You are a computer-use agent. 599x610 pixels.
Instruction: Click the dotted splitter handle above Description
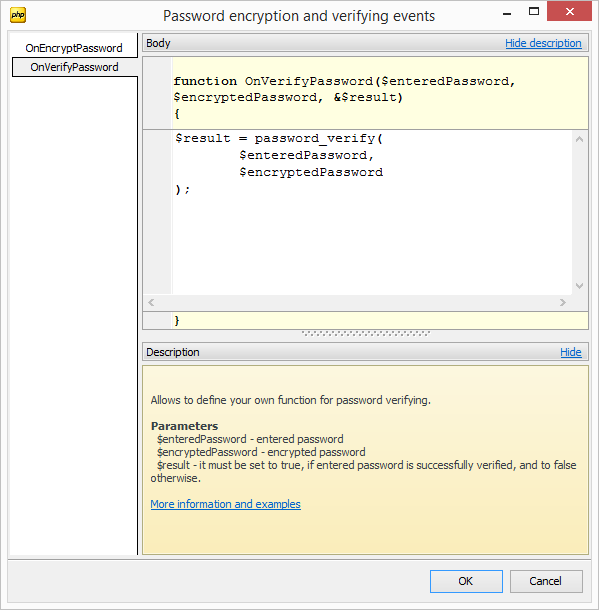coord(366,333)
